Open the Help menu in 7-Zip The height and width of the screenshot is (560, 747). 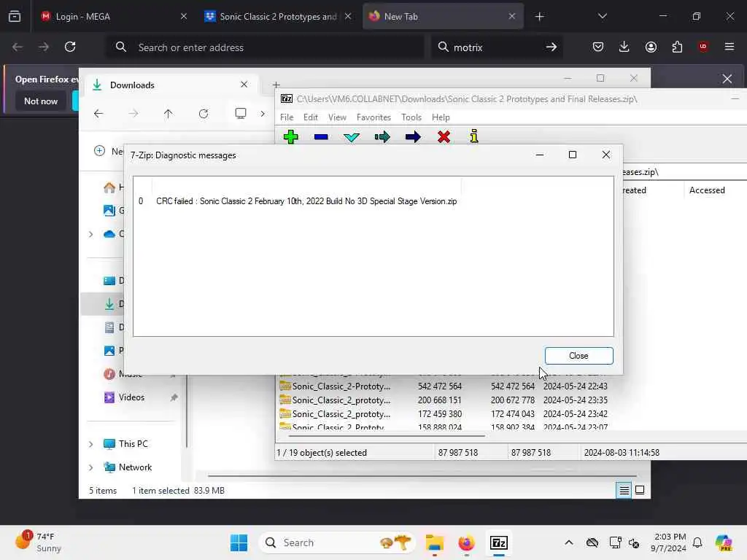(x=441, y=117)
